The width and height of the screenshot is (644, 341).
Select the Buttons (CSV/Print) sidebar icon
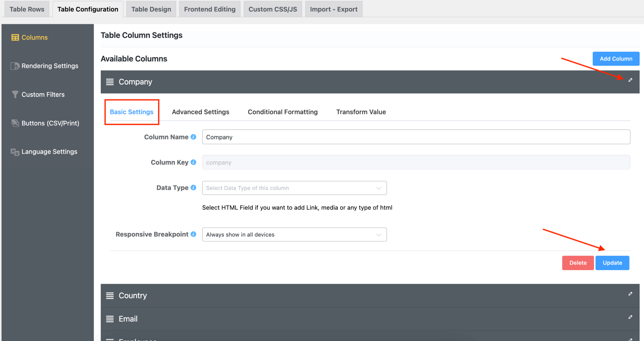pyautogui.click(x=15, y=123)
